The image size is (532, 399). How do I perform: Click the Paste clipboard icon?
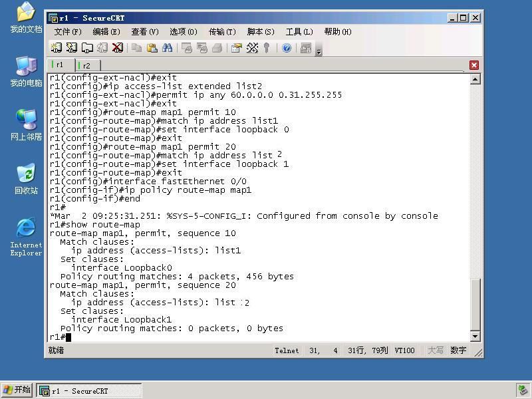pyautogui.click(x=152, y=48)
